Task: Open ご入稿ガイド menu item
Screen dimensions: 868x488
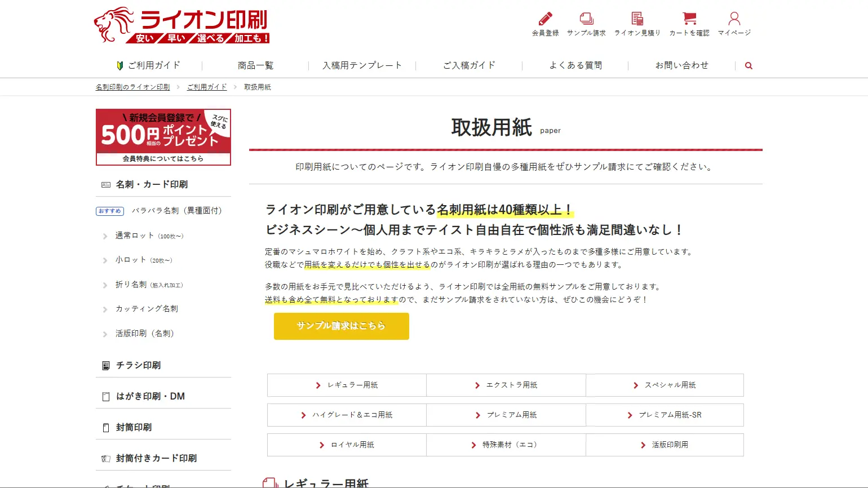Action: 469,65
